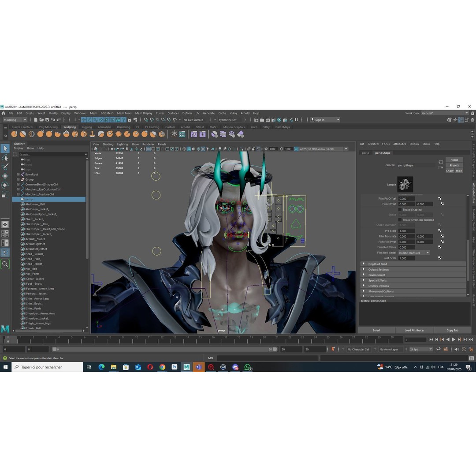Click the Play forwards button

(454, 340)
